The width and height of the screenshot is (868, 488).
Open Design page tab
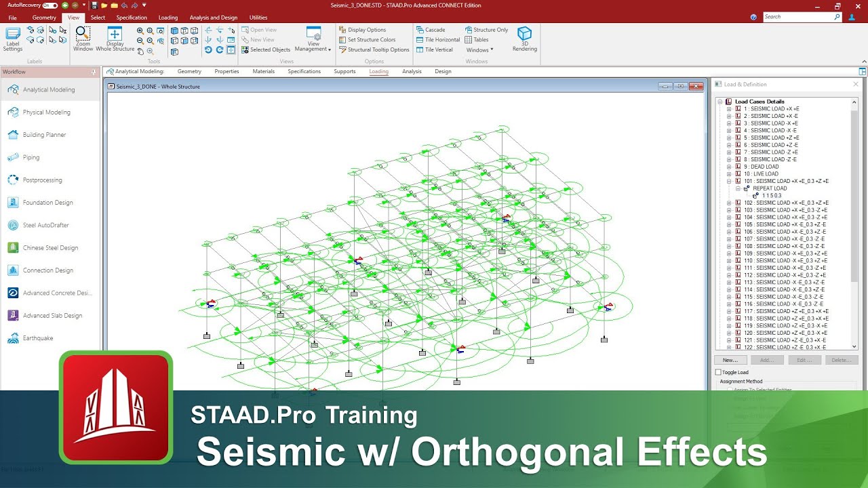pos(443,71)
